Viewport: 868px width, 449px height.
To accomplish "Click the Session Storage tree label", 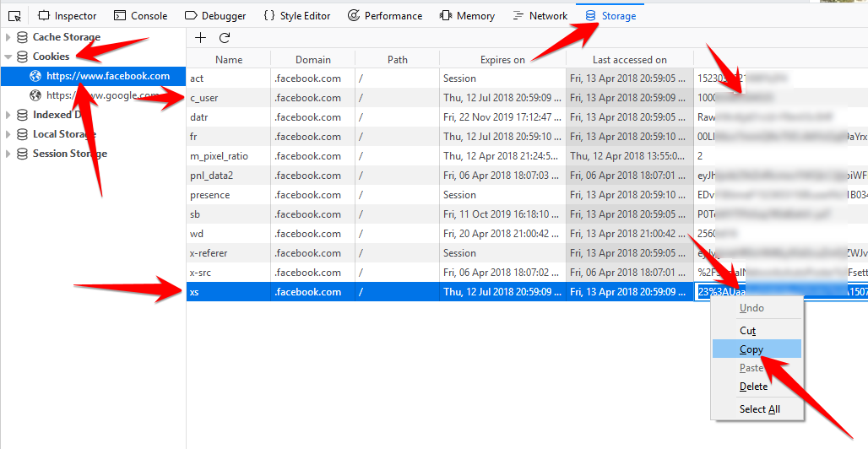I will [70, 154].
